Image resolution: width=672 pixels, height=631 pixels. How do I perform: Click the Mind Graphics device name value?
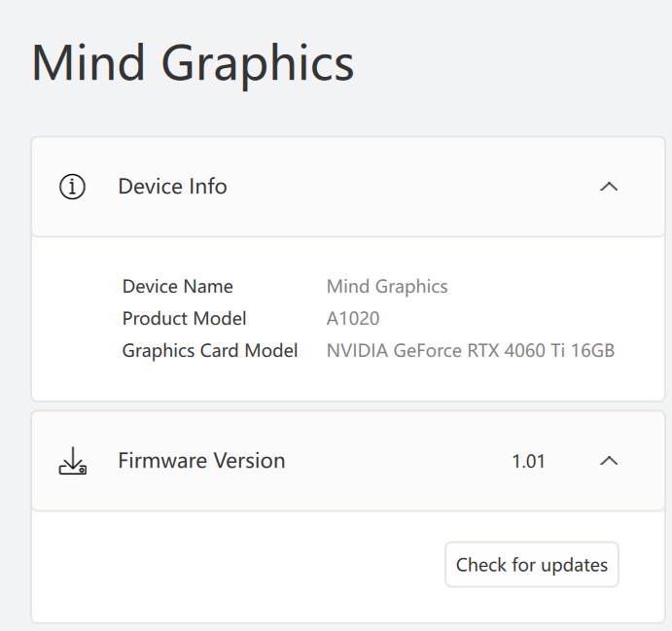(x=387, y=287)
